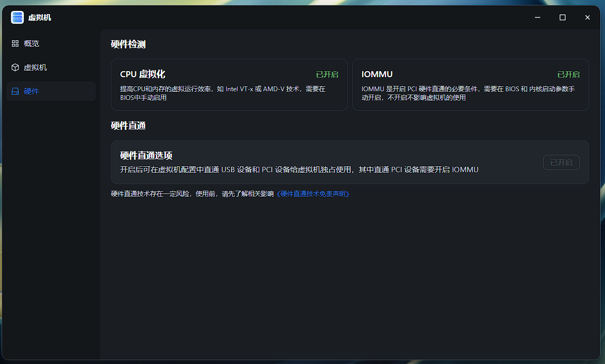Close the 虚拟机 window
The image size is (605, 364).
pos(588,17)
